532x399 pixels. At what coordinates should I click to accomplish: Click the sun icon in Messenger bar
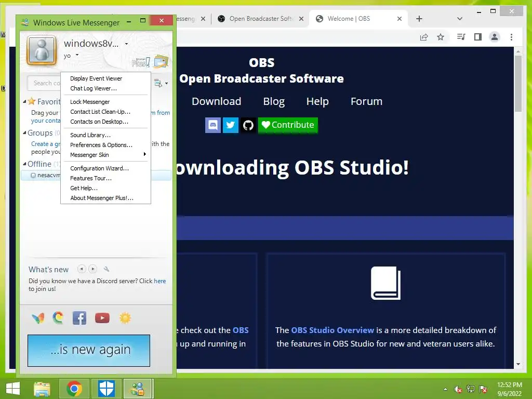tap(125, 318)
